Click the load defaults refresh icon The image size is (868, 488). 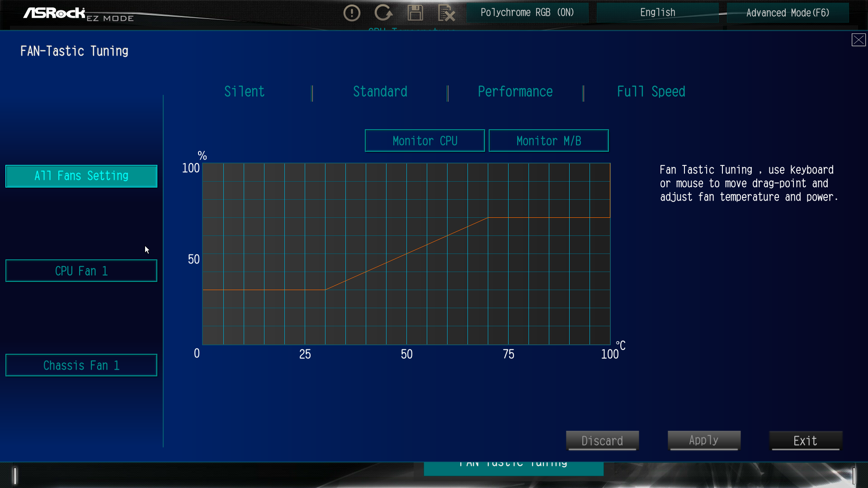pyautogui.click(x=383, y=13)
